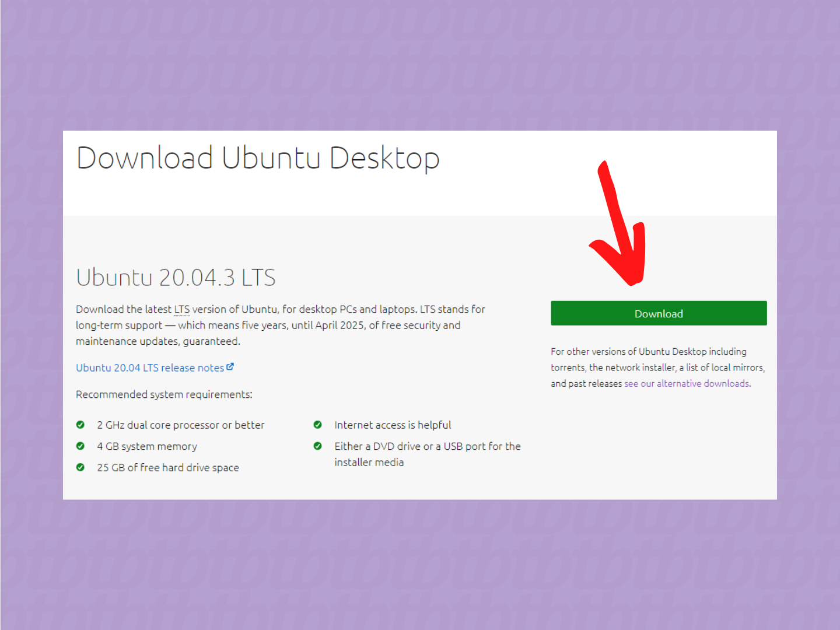The width and height of the screenshot is (840, 630).
Task: Click 'long-term support' description paragraph
Action: [281, 325]
